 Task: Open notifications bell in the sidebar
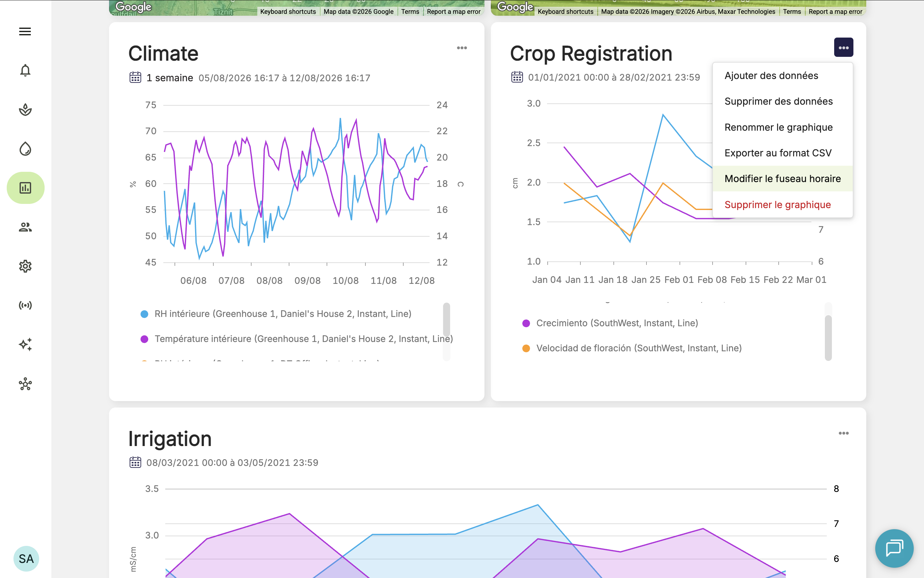pos(25,70)
